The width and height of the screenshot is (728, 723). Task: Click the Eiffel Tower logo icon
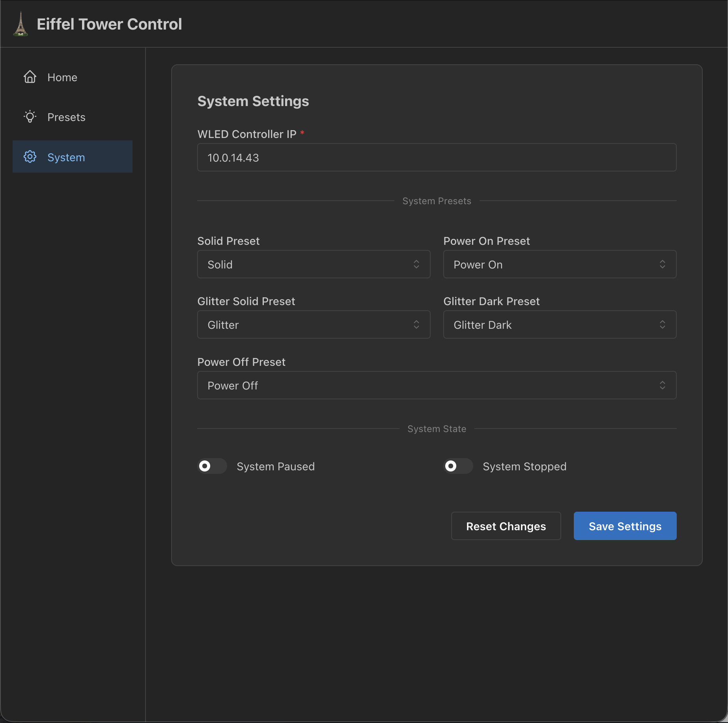[21, 24]
